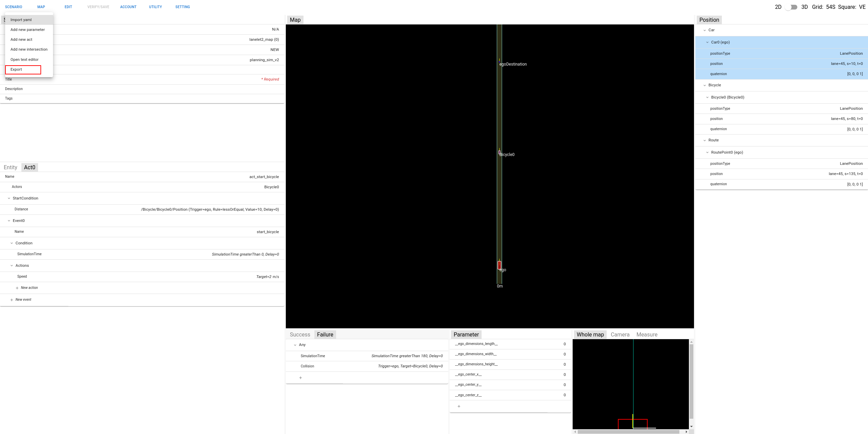
Task: Click Export in the scenario menu
Action: 16,69
